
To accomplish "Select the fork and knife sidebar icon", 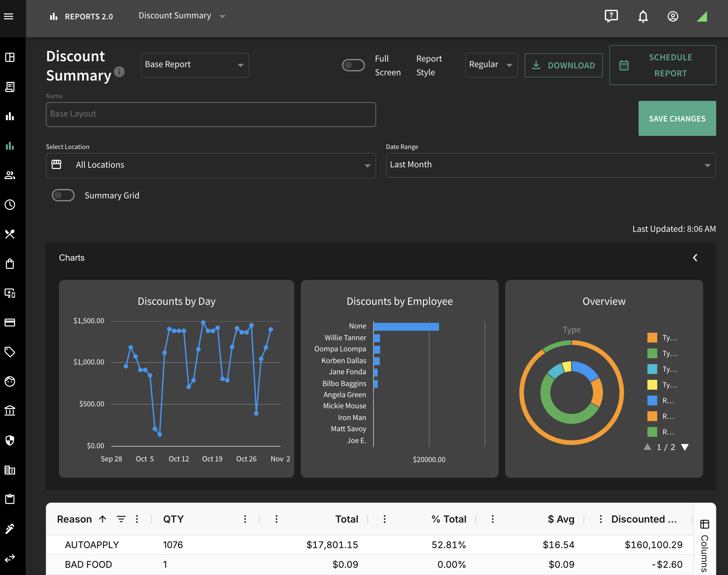I will 10,234.
